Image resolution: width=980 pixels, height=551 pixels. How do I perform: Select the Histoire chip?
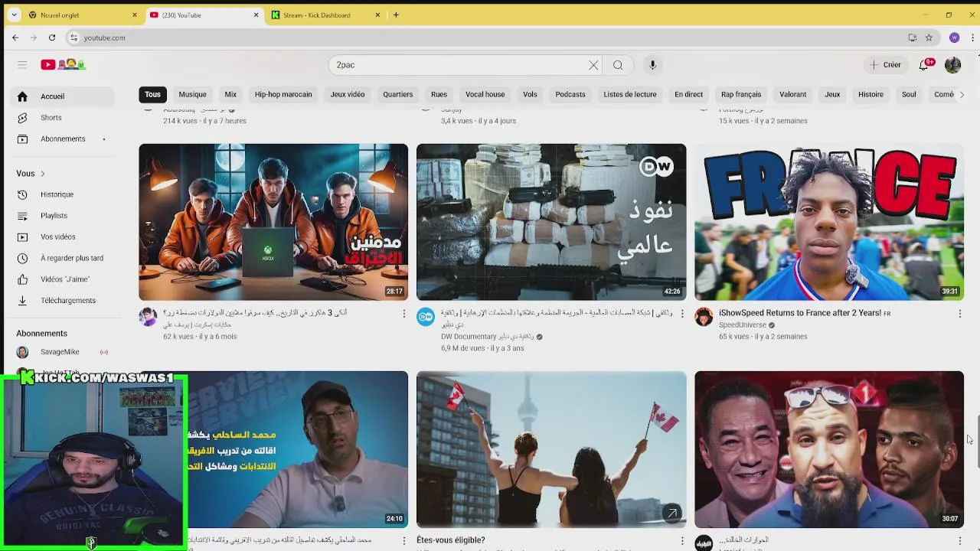click(871, 95)
